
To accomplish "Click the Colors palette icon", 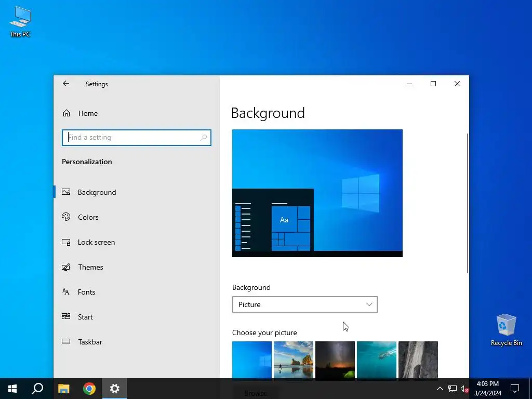I will click(66, 217).
